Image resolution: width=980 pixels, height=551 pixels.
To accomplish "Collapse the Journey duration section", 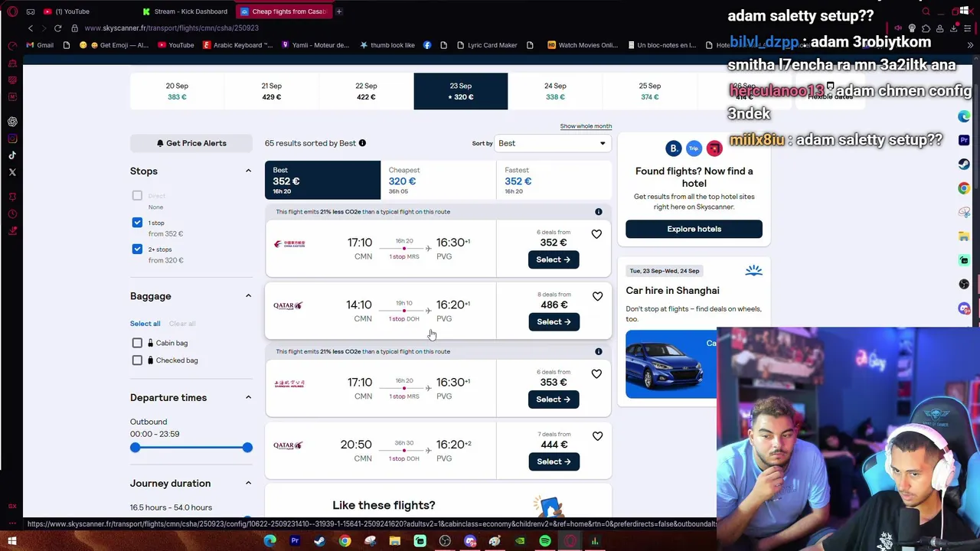I will pos(248,484).
